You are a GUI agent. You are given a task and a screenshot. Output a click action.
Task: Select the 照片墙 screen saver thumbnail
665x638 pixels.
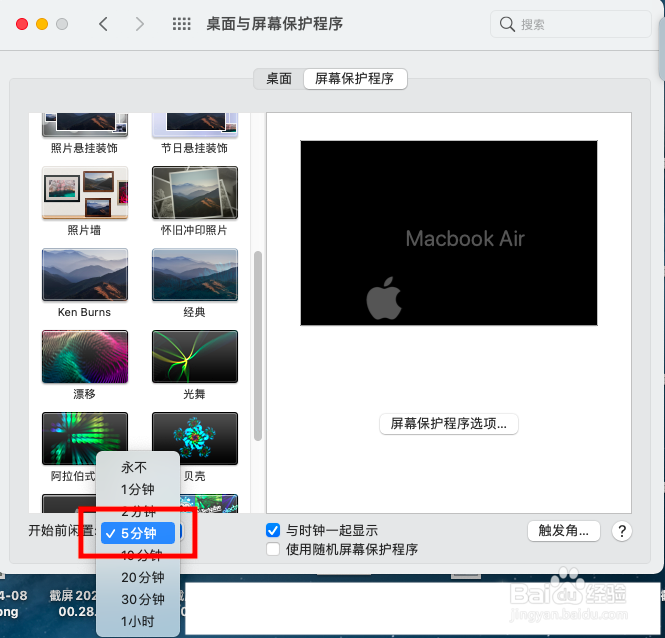coord(85,193)
